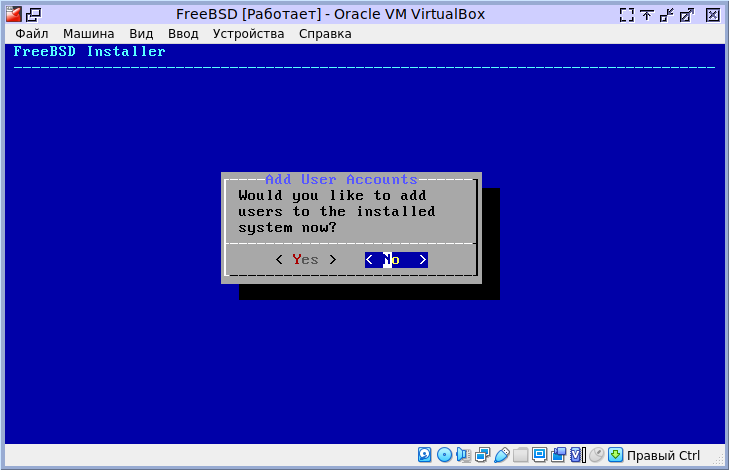Toggle fullscreen mode title bar icon
The image size is (729, 470).
627,15
